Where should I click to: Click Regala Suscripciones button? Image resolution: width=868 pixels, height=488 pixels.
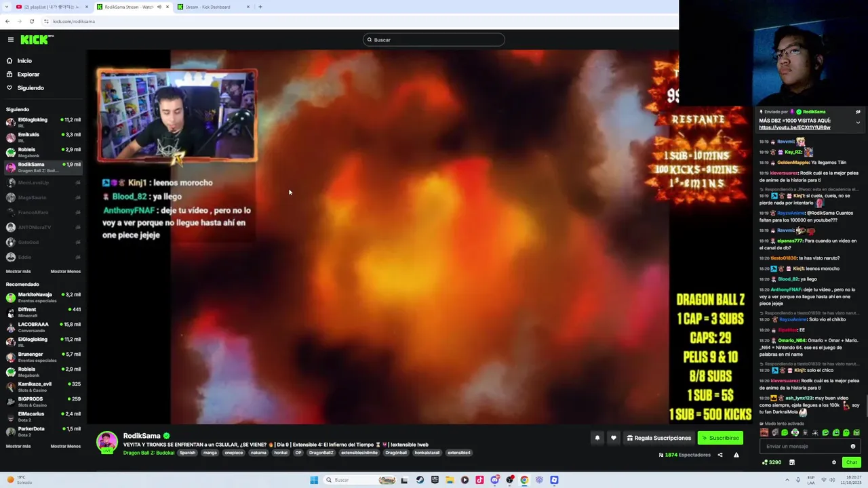pyautogui.click(x=659, y=438)
